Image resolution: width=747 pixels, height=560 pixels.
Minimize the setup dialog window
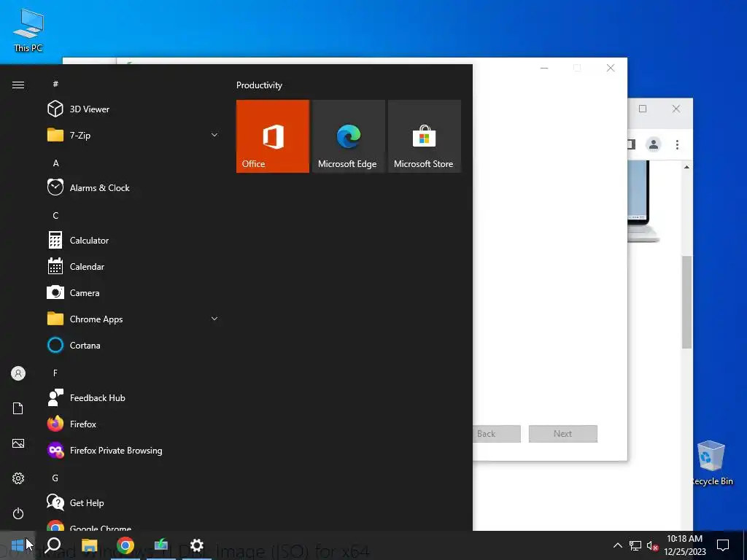pos(544,68)
